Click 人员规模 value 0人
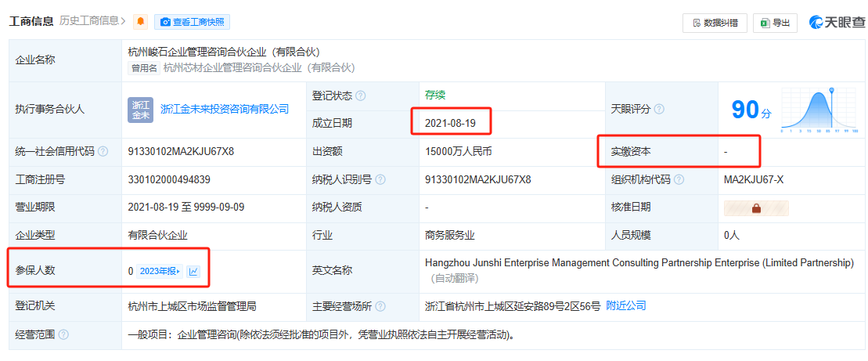The width and height of the screenshot is (868, 361). click(732, 235)
